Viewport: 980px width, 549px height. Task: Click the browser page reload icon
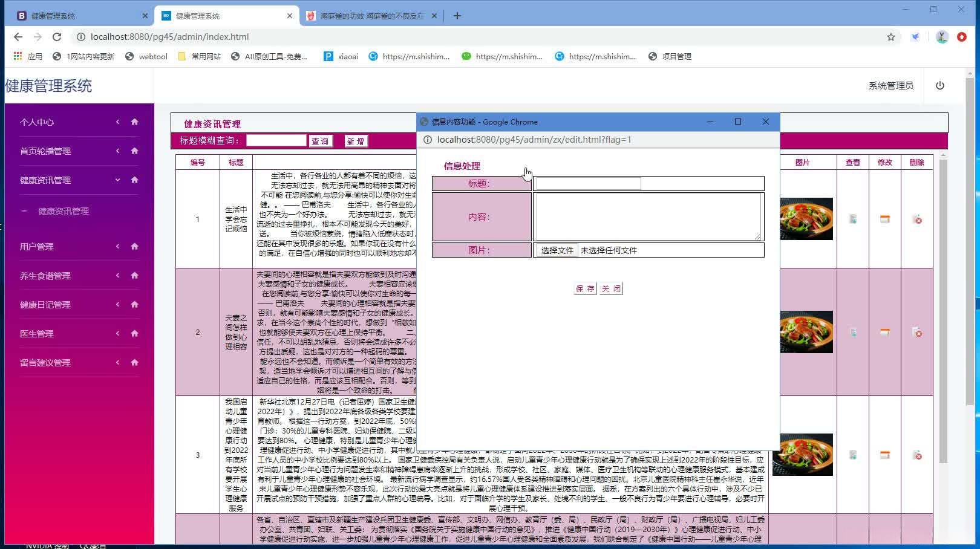[56, 37]
